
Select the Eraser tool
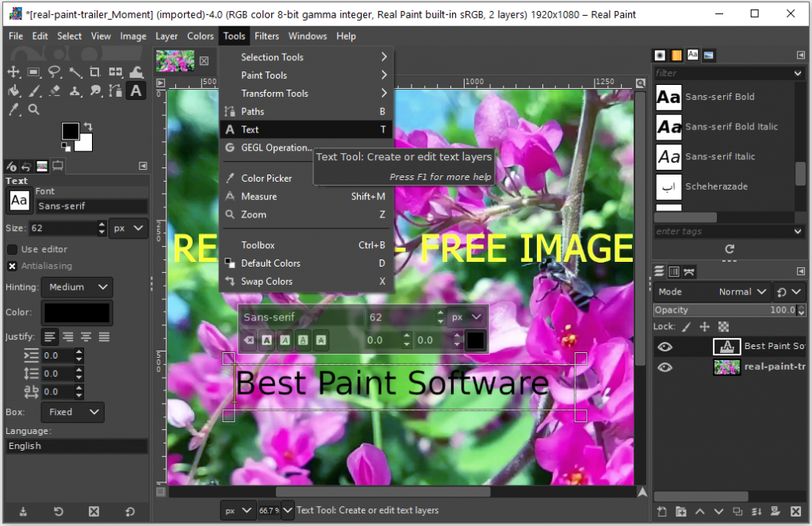(x=55, y=90)
